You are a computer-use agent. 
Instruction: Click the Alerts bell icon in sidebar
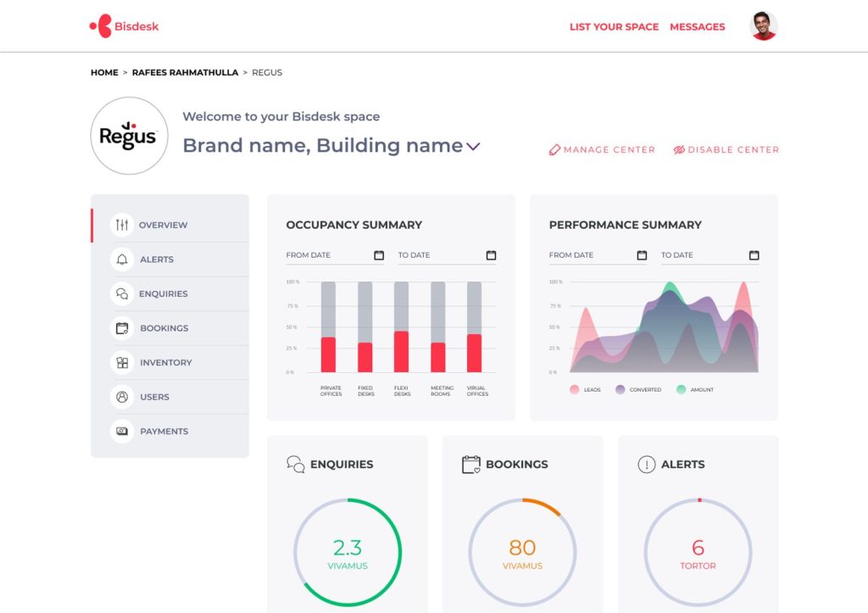(x=122, y=259)
